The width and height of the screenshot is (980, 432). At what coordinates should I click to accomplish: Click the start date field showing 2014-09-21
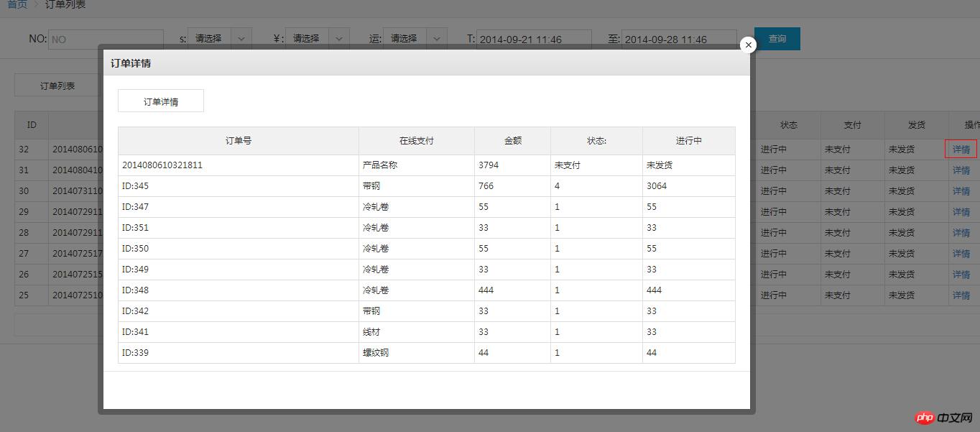click(533, 39)
